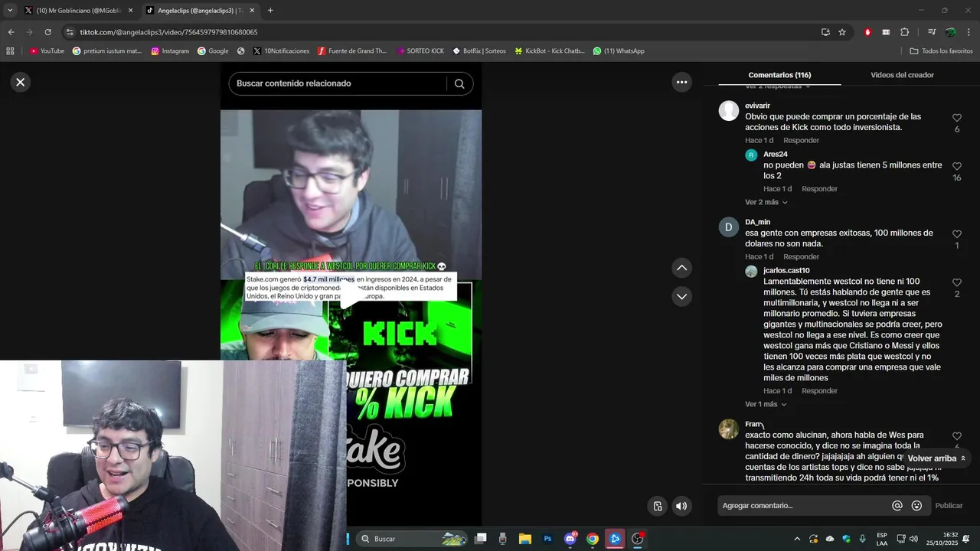The image size is (980, 551).
Task: Open Photoshop from the taskbar
Action: point(547,539)
